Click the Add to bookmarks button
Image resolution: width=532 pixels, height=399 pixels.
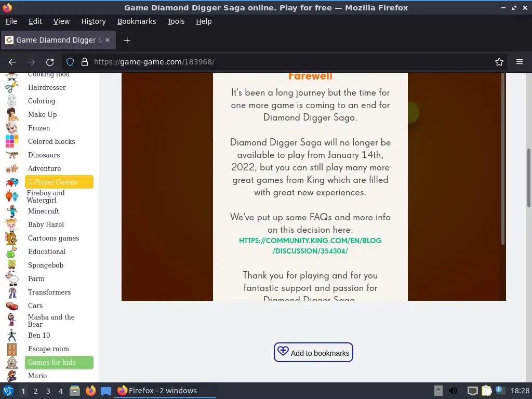pyautogui.click(x=313, y=352)
